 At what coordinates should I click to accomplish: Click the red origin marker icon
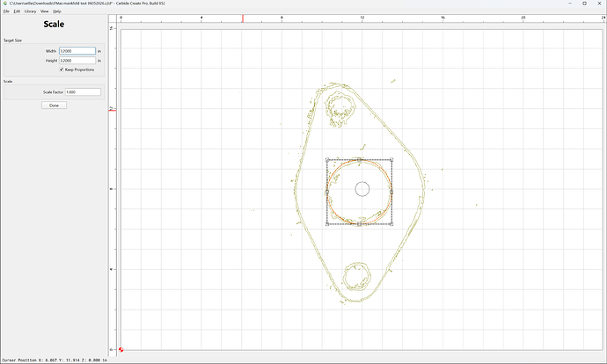(121, 350)
